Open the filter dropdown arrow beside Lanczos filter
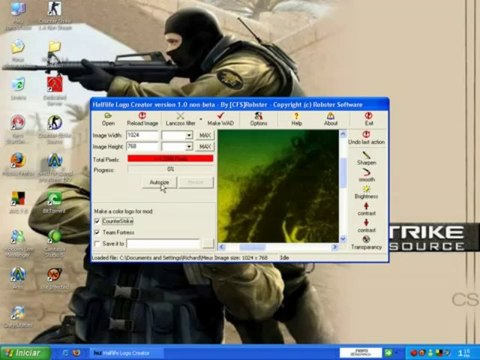Image resolution: width=480 pixels, height=360 pixels. click(201, 119)
